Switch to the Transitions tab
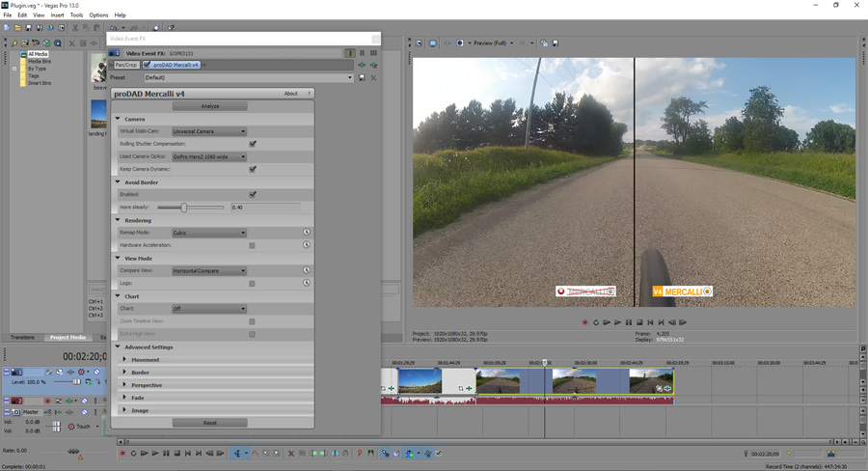The height and width of the screenshot is (471, 868). click(x=23, y=338)
